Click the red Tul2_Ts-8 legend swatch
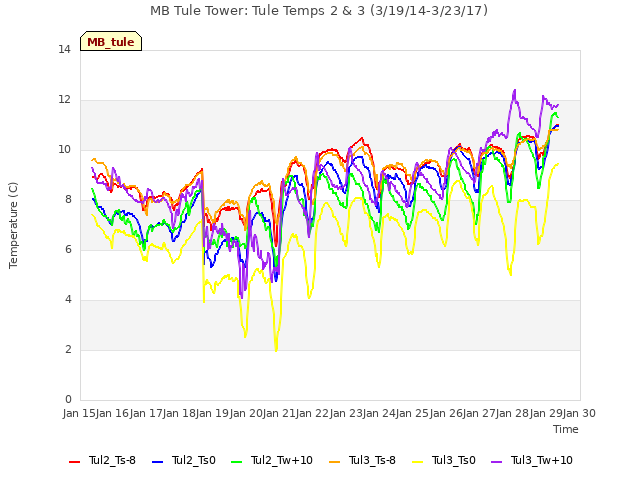 click(75, 461)
